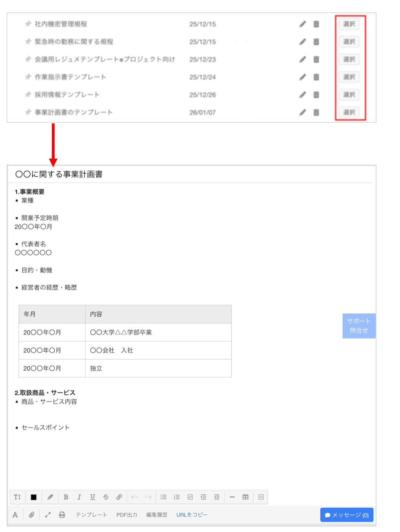Collapse a section with the minus icon

pos(261,497)
